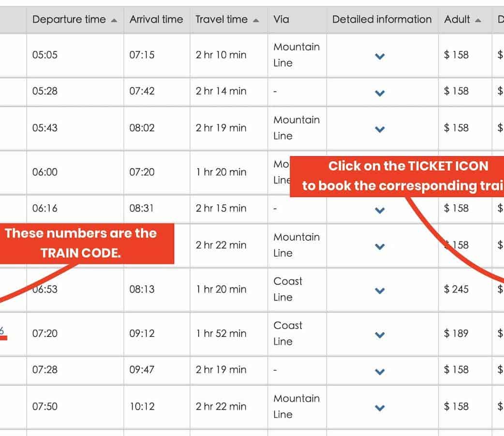
Task: Select the Via column header
Action: click(282, 20)
